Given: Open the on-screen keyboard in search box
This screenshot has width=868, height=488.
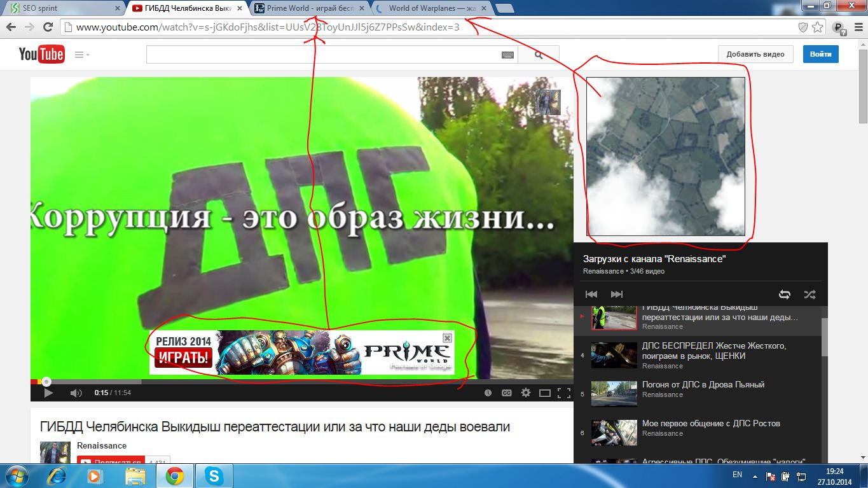Looking at the screenshot, I should pos(507,55).
